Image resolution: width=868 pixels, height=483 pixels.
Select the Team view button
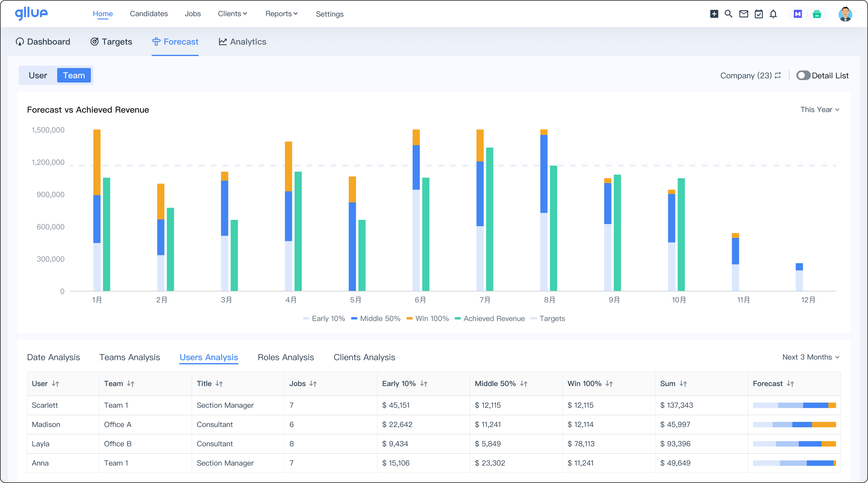pyautogui.click(x=74, y=75)
